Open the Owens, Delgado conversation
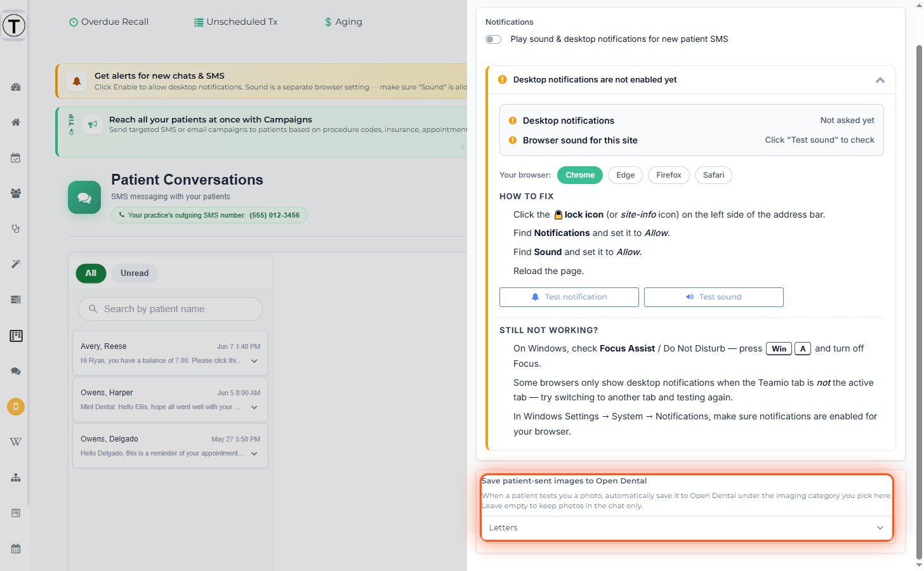Viewport: 924px width, 571px height. point(170,446)
